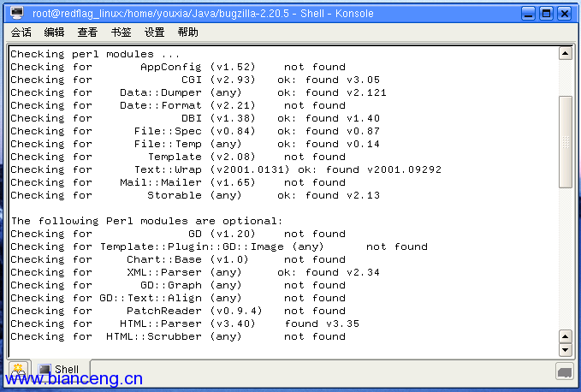This screenshot has height=392, width=581.
Task: Click the lower scroll up arrow button
Action: pos(565,336)
